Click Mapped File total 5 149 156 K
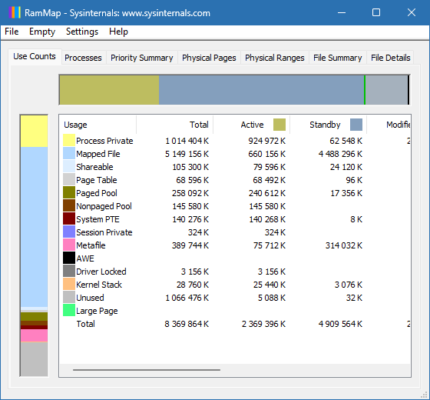This screenshot has width=430, height=400. pos(187,154)
